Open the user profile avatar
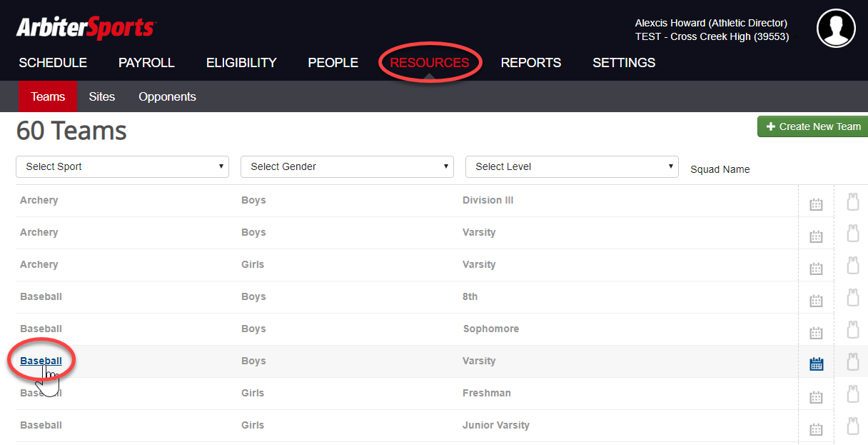868x445 pixels. click(x=836, y=29)
